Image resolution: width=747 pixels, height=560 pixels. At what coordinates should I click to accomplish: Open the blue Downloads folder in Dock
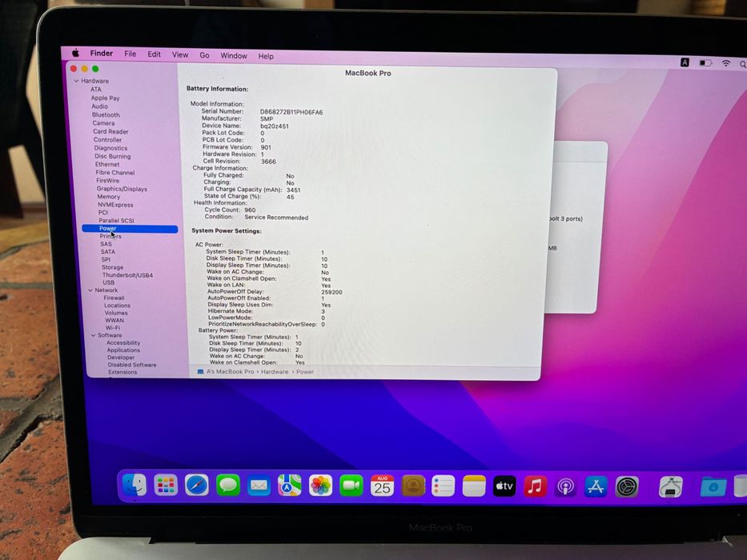[713, 488]
